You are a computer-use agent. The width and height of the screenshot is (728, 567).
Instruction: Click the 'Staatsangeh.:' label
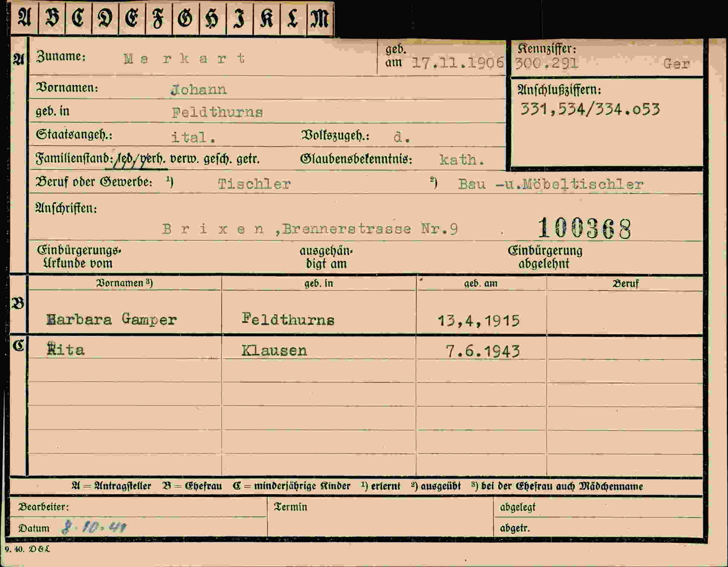(x=74, y=135)
